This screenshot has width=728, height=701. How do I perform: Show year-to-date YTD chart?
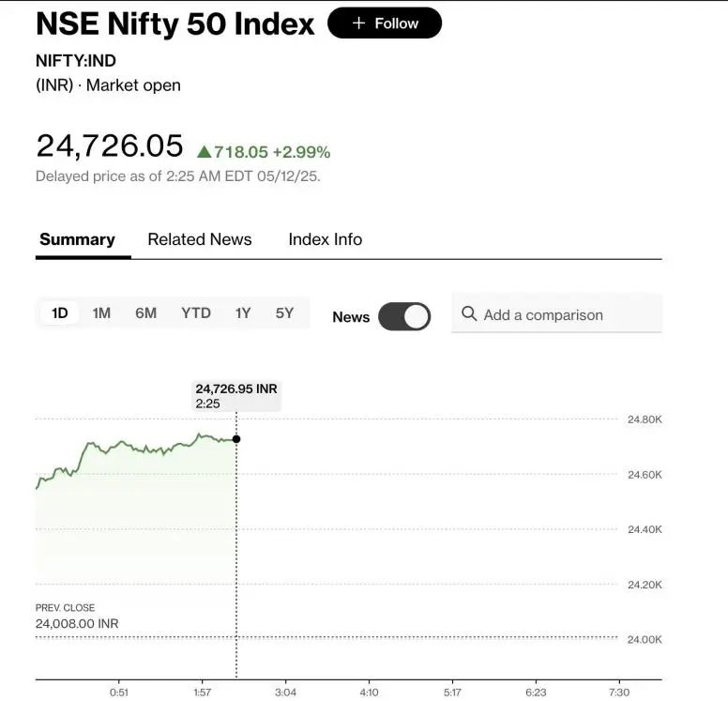point(196,313)
